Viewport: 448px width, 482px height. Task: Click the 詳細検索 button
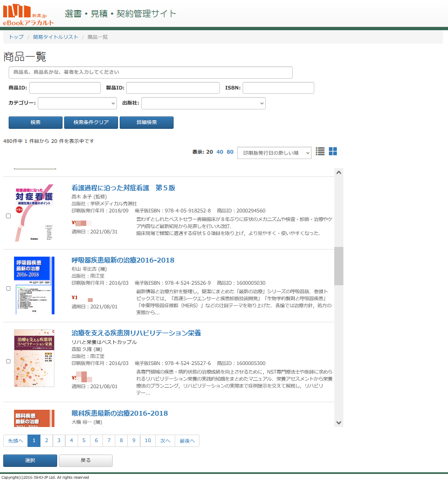(x=146, y=122)
